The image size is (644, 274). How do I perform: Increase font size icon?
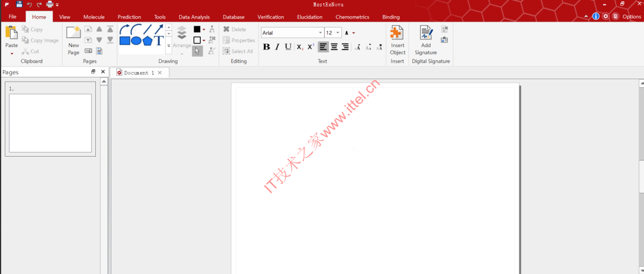357,47
